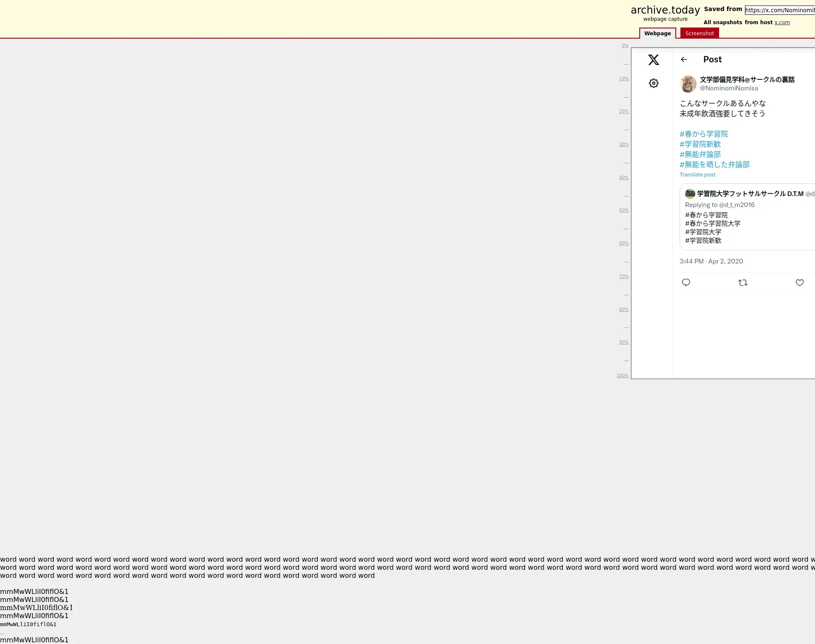This screenshot has width=815, height=644.
Task: Click the cat profile avatar
Action: click(x=688, y=84)
